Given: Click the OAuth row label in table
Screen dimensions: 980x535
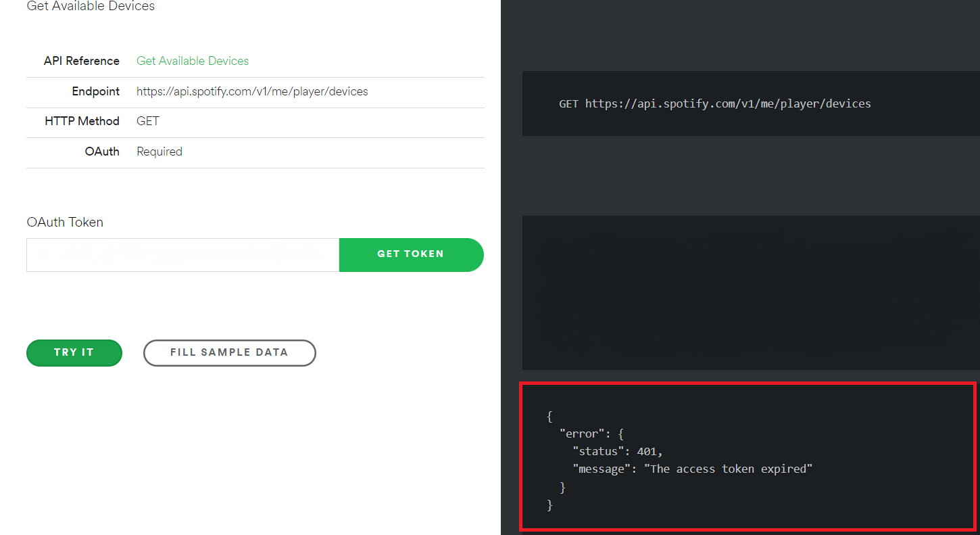Looking at the screenshot, I should 102,152.
